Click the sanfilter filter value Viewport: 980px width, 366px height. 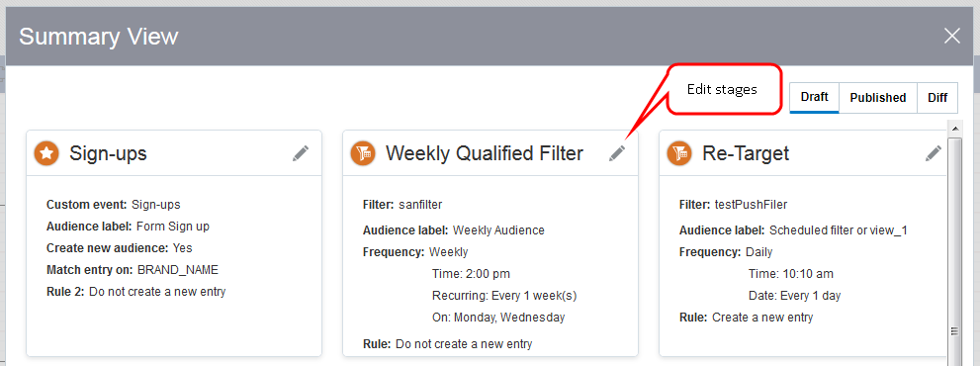coord(420,205)
